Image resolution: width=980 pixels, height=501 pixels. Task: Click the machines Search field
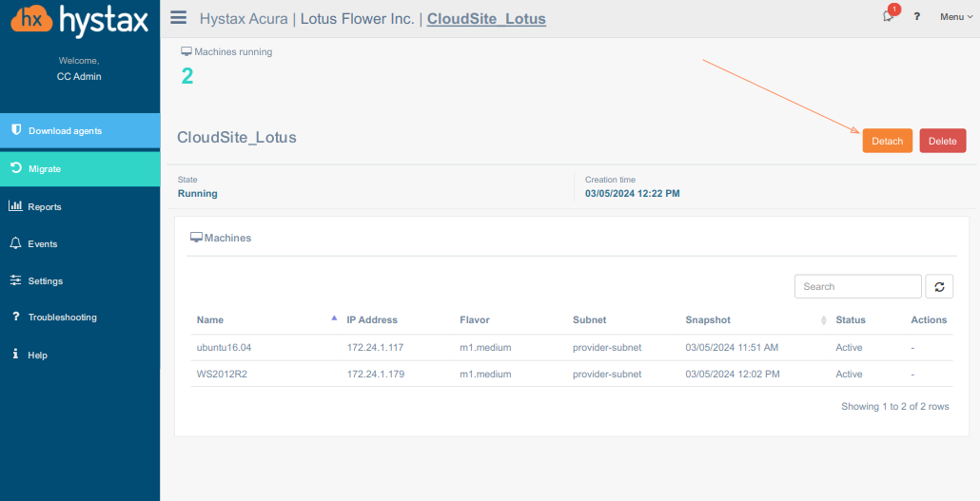point(857,286)
